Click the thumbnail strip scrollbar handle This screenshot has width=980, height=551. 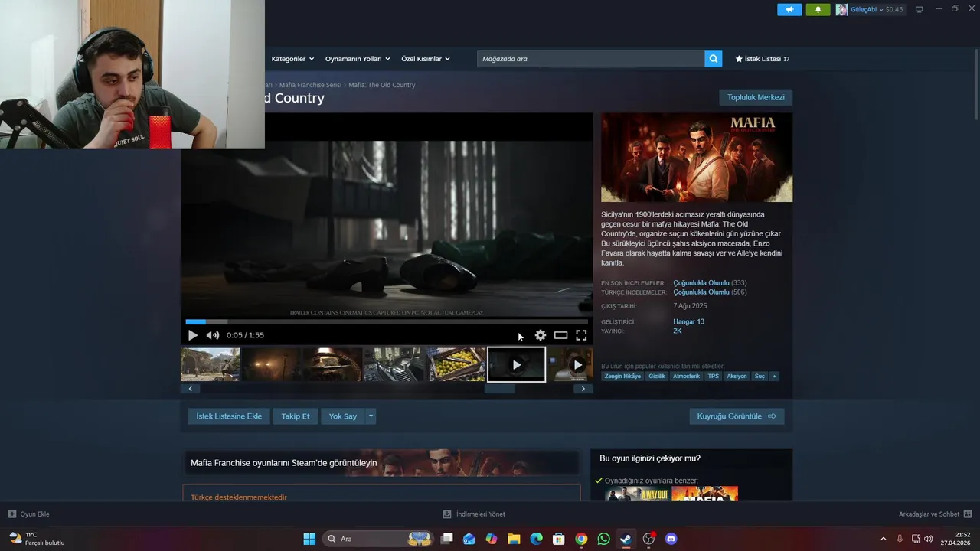coord(499,389)
